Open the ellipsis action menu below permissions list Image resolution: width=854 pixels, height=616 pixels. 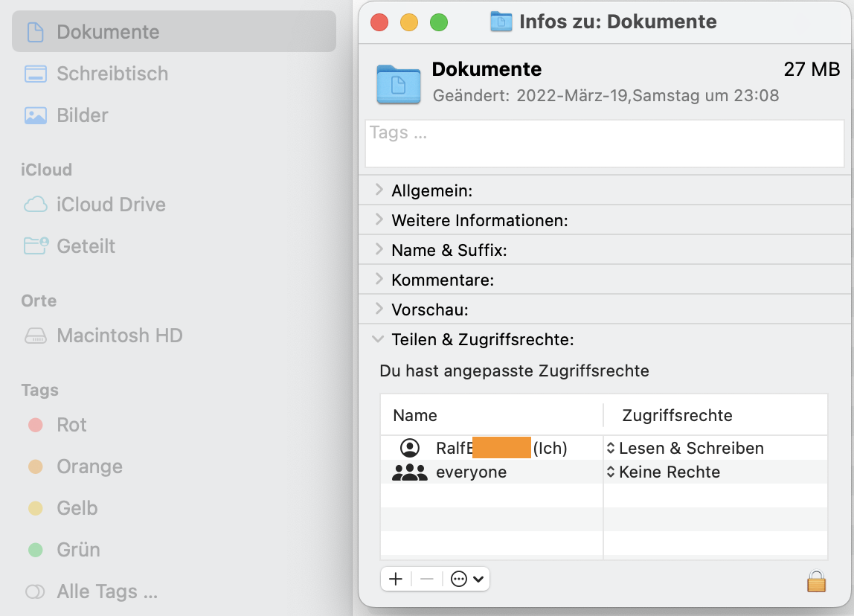click(467, 579)
